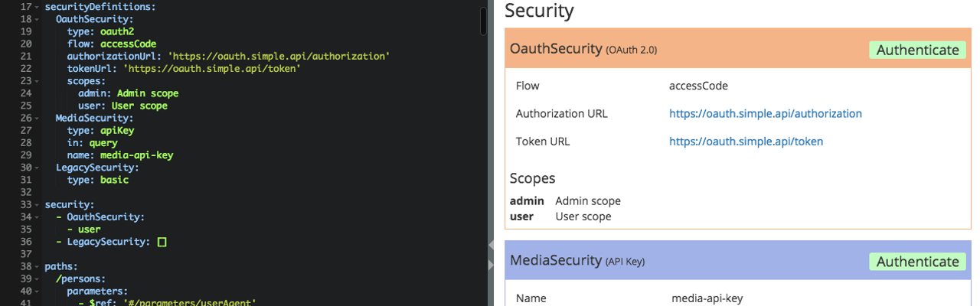This screenshot has width=980, height=306.
Task: Click line number 37 in the gutter
Action: (26, 256)
